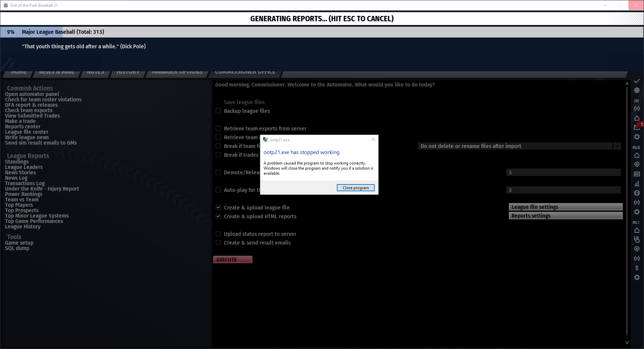
Task: Open the 'Do not delete or rename files' dropdown
Action: tap(519, 146)
